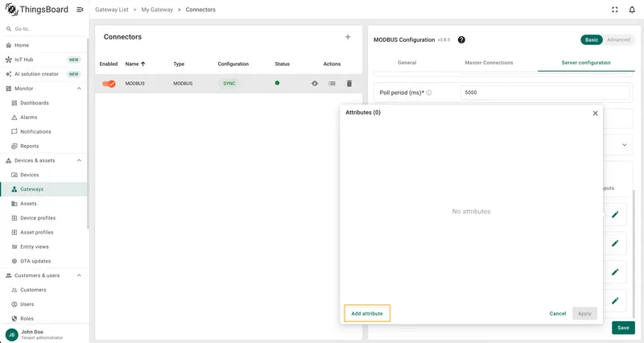644x343 pixels.
Task: Click the Status column header
Action: click(283, 64)
